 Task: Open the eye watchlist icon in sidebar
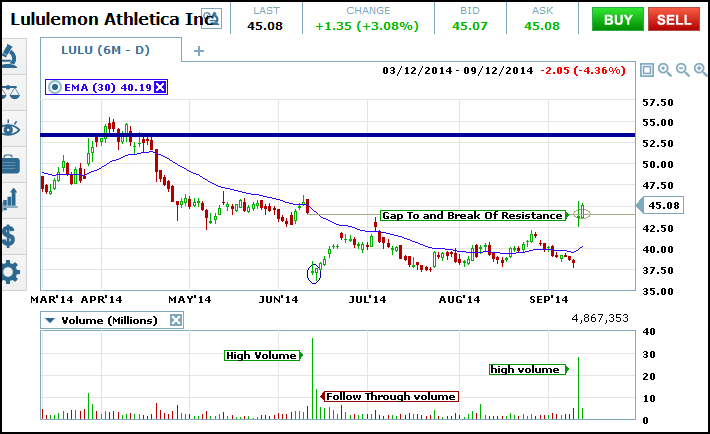point(10,129)
